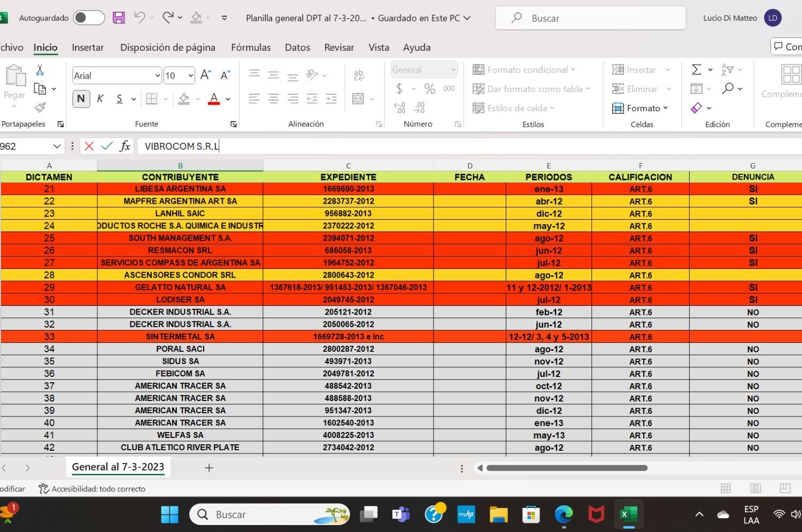Open the Disposición de página tab
This screenshot has width=802, height=532.
[x=168, y=47]
